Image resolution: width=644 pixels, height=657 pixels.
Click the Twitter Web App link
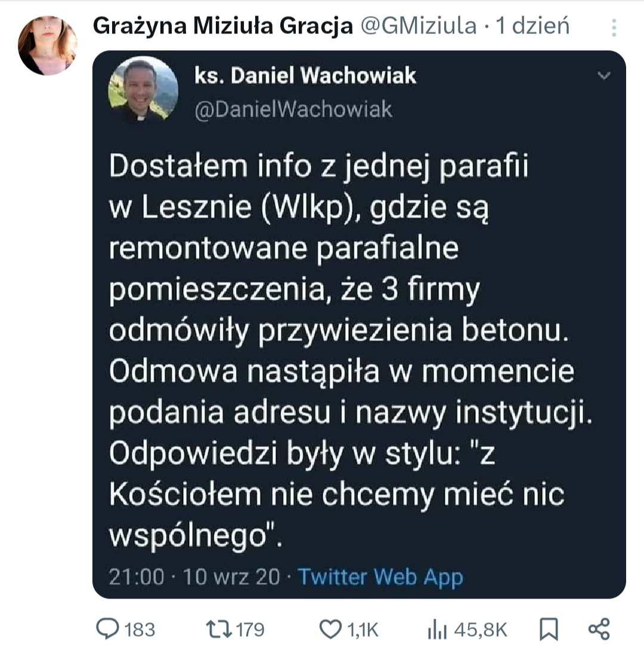(x=380, y=577)
